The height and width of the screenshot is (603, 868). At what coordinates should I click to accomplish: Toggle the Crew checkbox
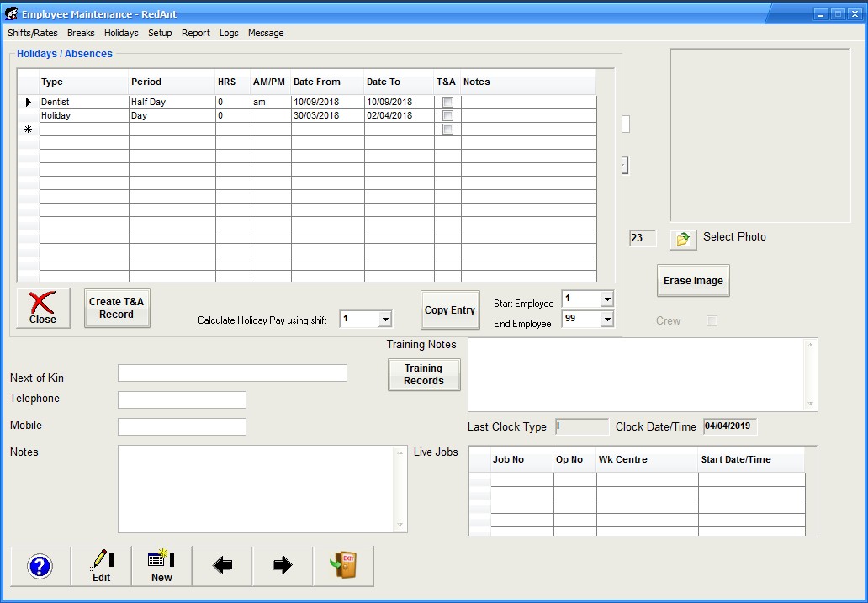click(x=712, y=321)
